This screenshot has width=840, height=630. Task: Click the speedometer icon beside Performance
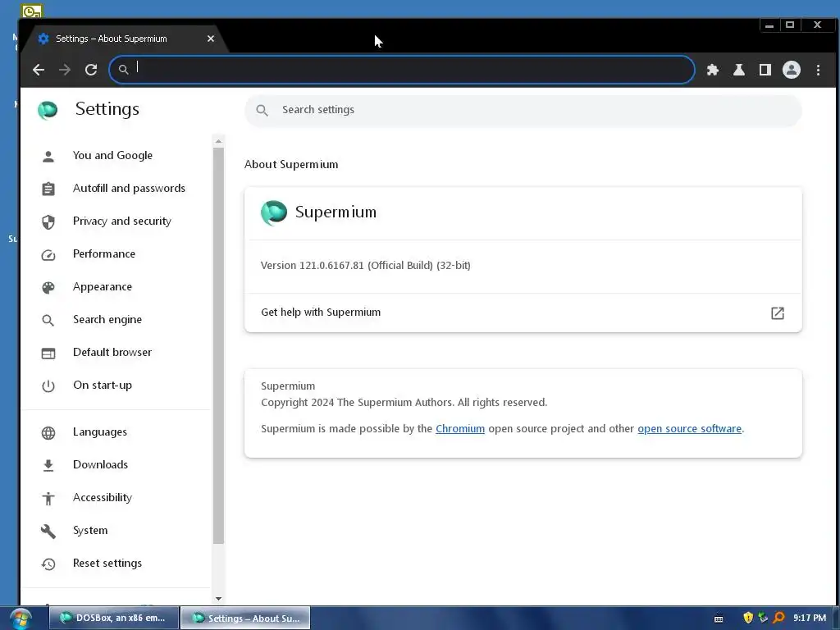(x=48, y=255)
